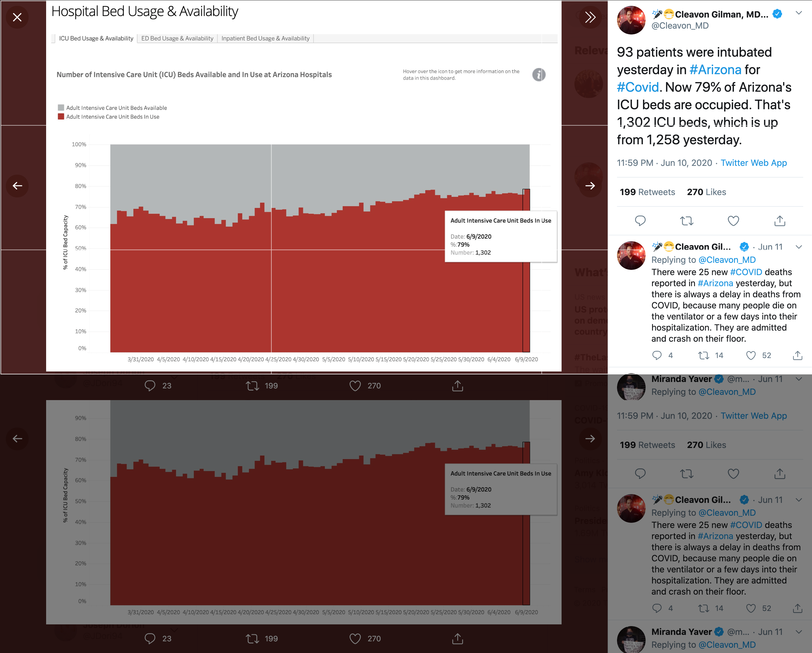Open options chevron on Miranda Yaver's reply

pos(799,379)
